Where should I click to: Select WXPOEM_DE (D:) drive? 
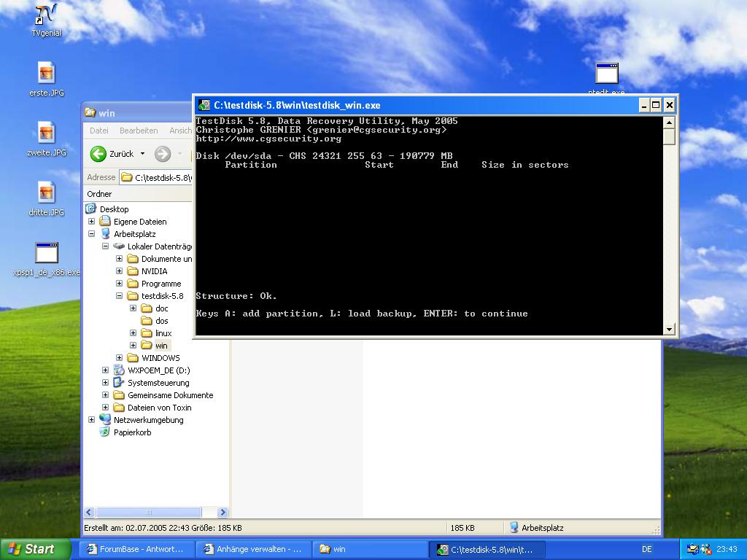click(158, 370)
